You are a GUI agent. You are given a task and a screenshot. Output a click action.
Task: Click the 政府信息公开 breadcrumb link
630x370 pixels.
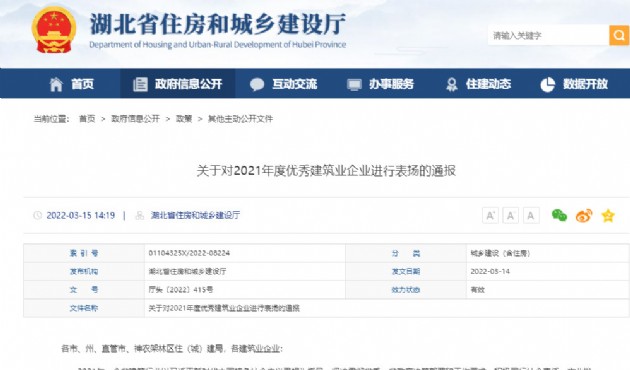(x=135, y=119)
